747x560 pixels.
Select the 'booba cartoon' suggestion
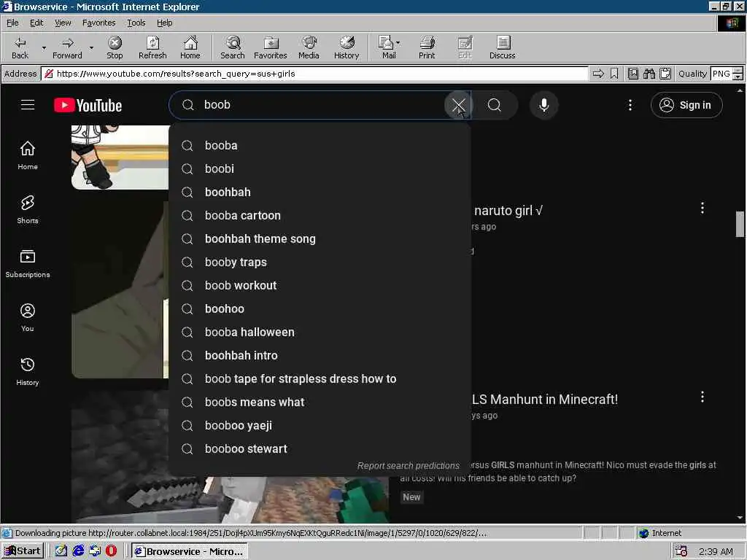pos(320,215)
